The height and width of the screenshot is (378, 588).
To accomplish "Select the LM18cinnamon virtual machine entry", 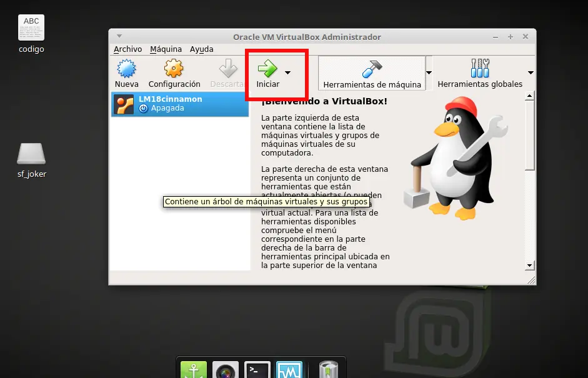I will pos(181,104).
